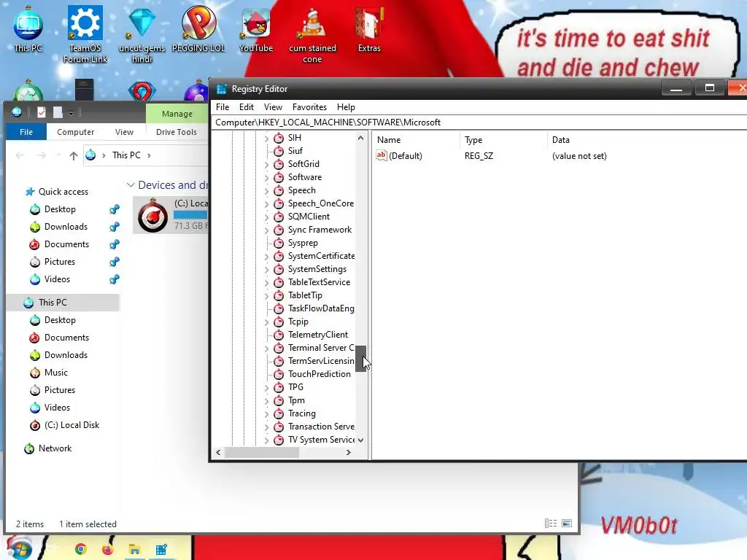
Task: Select (C:) Local Disk in Explorer sidebar
Action: pos(71,425)
